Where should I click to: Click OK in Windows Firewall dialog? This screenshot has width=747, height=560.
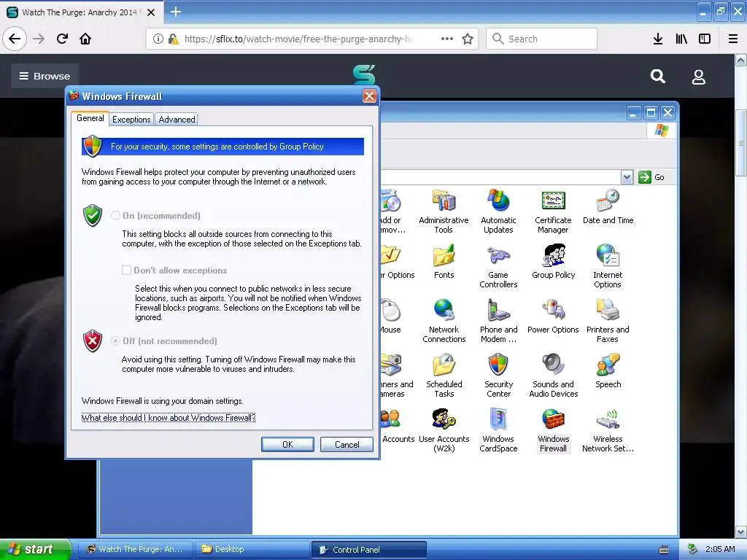coord(287,444)
